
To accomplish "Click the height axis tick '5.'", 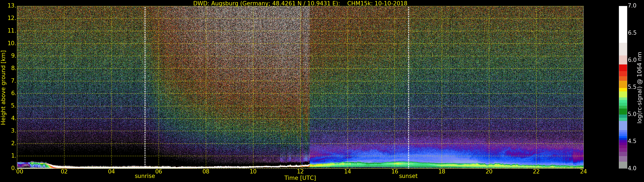I will [x=14, y=106].
